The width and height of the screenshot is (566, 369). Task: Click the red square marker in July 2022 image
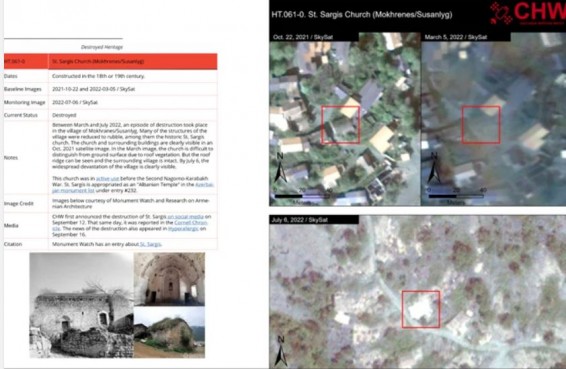[421, 309]
